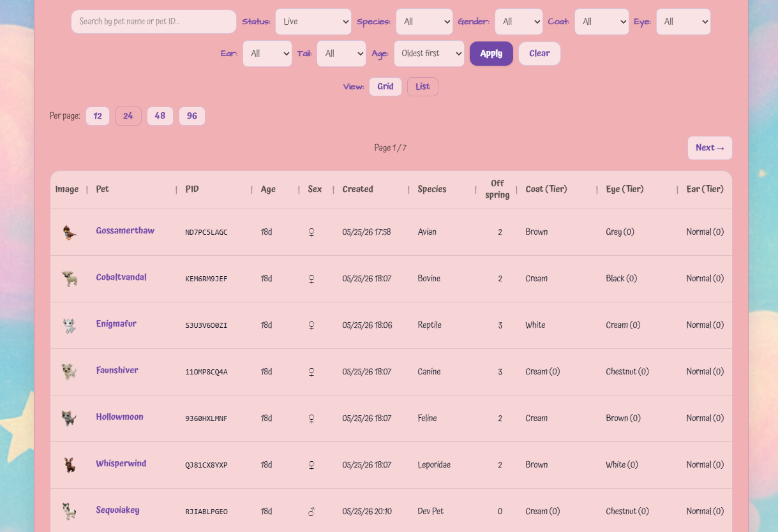The height and width of the screenshot is (532, 778).
Task: Click the Eye (Tier) column header
Action: [x=625, y=189]
